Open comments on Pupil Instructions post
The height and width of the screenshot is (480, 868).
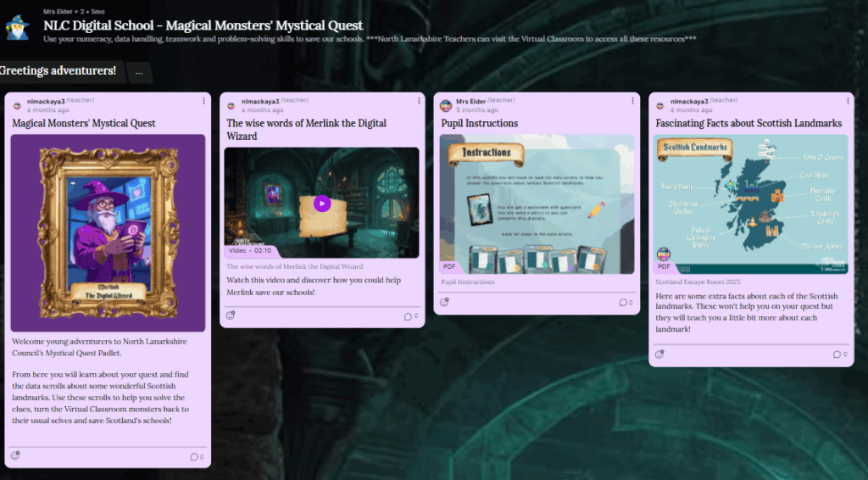(626, 303)
